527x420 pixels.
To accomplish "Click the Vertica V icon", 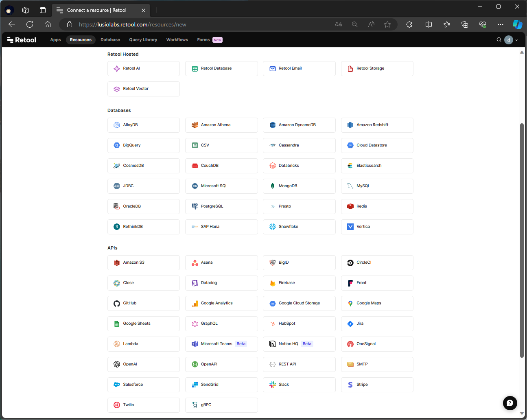I will pos(350,227).
